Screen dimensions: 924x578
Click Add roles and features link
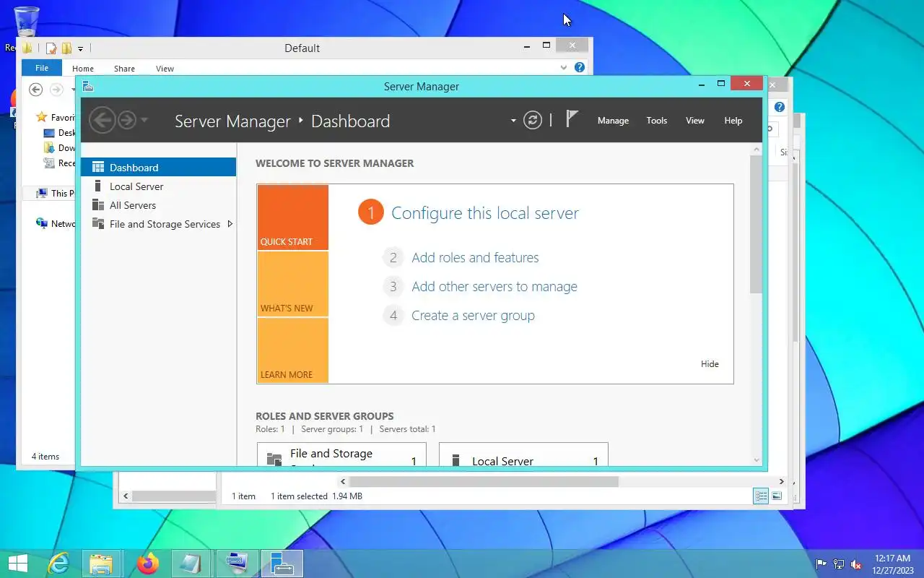475,257
